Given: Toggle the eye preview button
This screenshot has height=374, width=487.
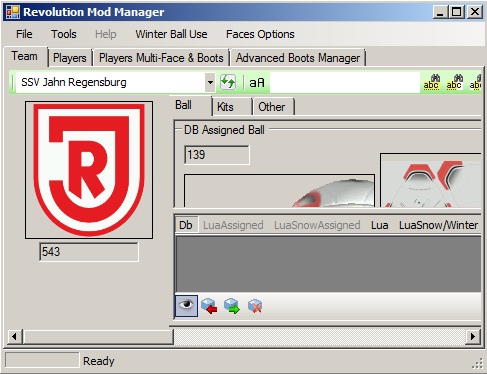Looking at the screenshot, I should (186, 306).
